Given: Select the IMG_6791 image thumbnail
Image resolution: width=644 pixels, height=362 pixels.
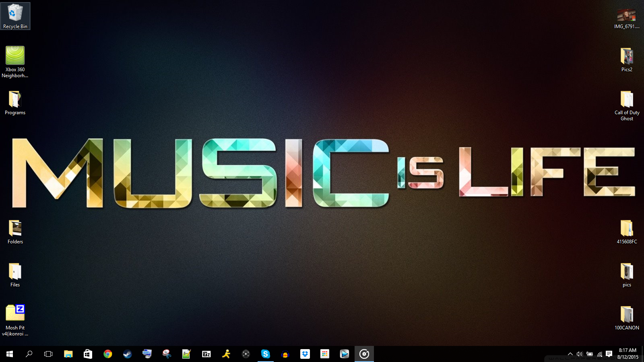Looking at the screenshot, I should [627, 19].
